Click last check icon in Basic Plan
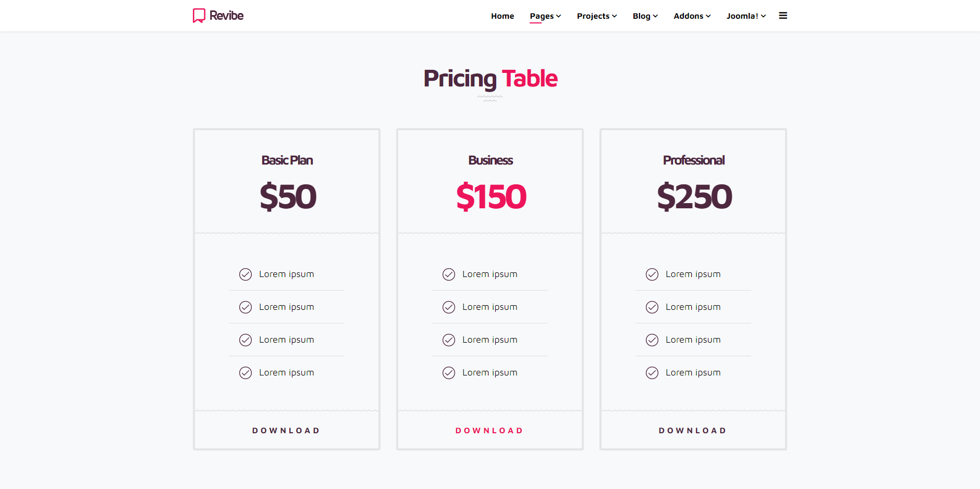This screenshot has height=489, width=980. tap(246, 373)
